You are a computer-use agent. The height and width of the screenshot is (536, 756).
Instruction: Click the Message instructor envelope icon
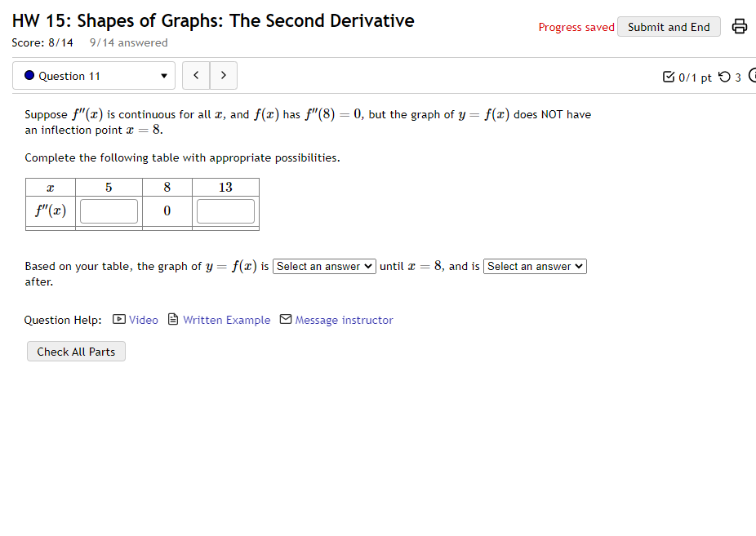[x=284, y=319]
